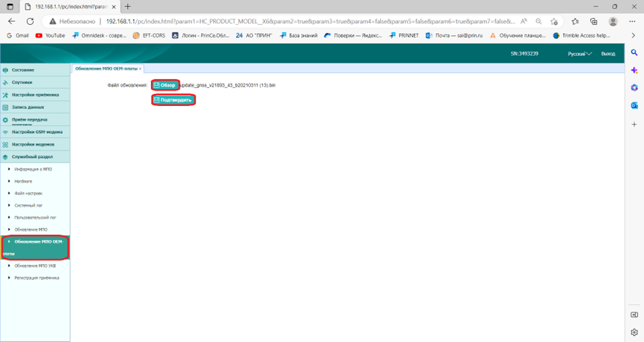The width and height of the screenshot is (644, 342).
Task: Open Edge sidebar Outlook icon
Action: click(x=634, y=106)
